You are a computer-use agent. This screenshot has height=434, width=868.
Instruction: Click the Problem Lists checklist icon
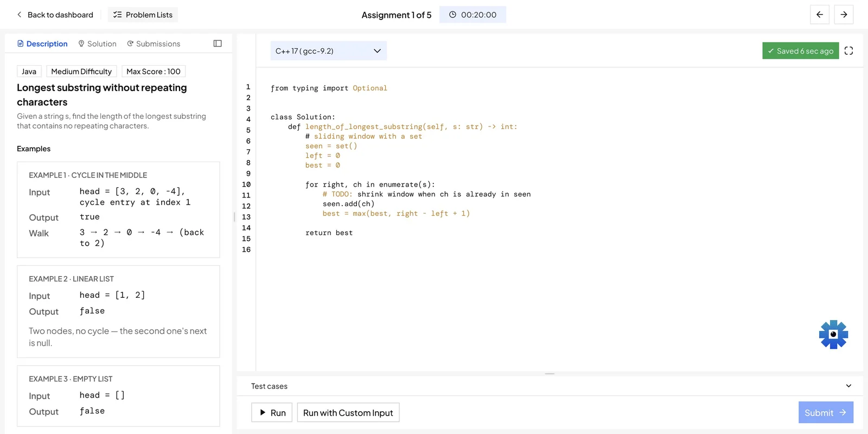[117, 15]
